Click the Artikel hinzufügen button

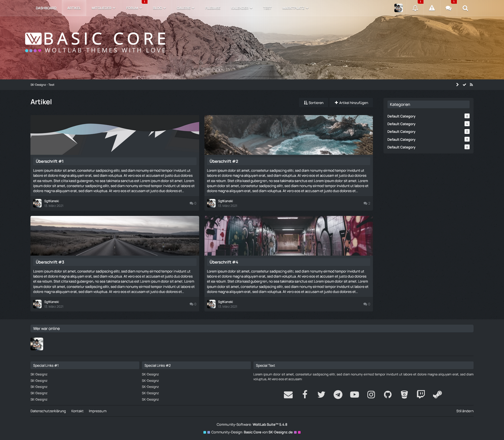click(351, 103)
